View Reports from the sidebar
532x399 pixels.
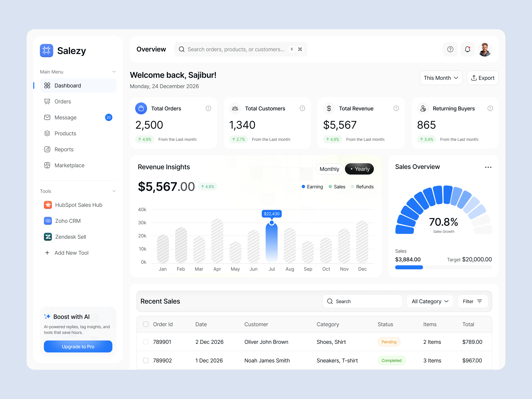pos(64,149)
